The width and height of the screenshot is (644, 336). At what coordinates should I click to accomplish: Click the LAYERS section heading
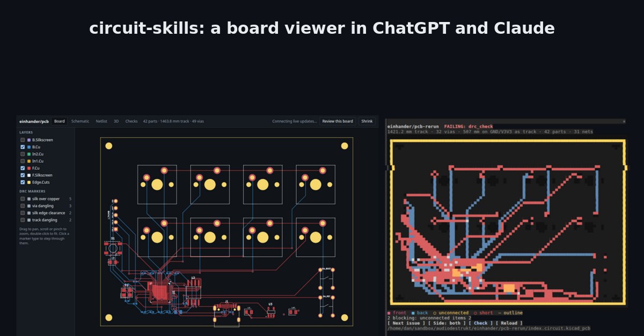[26, 132]
